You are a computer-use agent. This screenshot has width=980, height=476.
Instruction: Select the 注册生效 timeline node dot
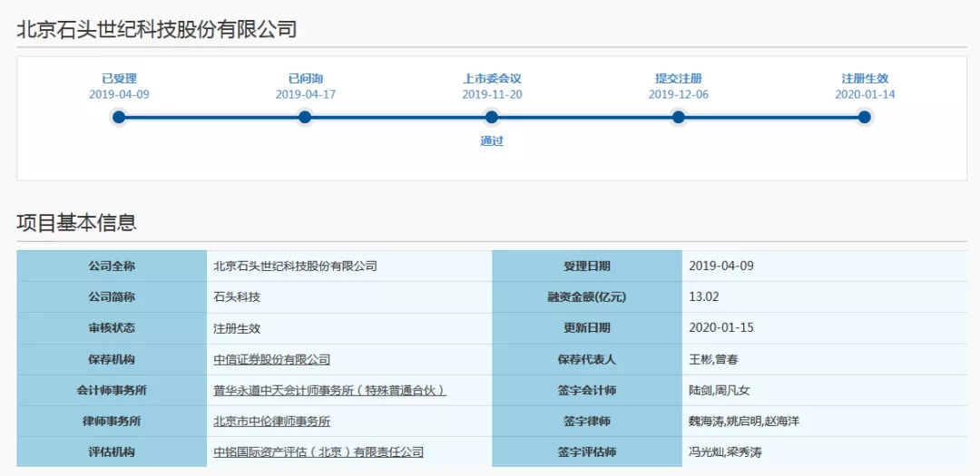coord(865,117)
